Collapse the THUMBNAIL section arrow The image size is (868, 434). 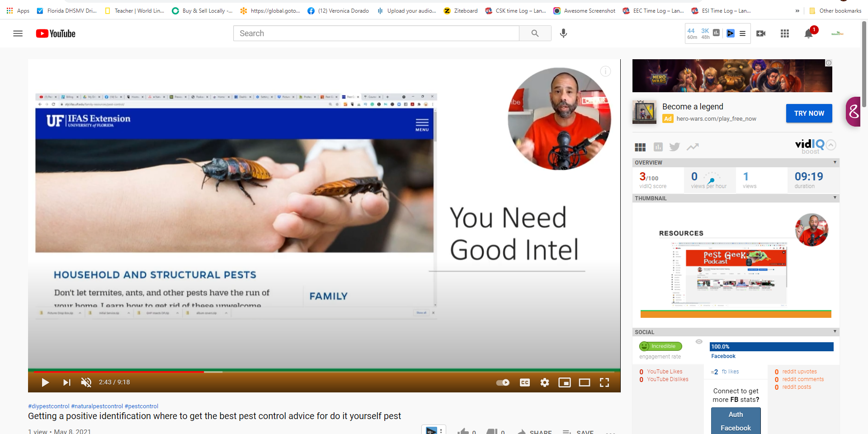(835, 198)
